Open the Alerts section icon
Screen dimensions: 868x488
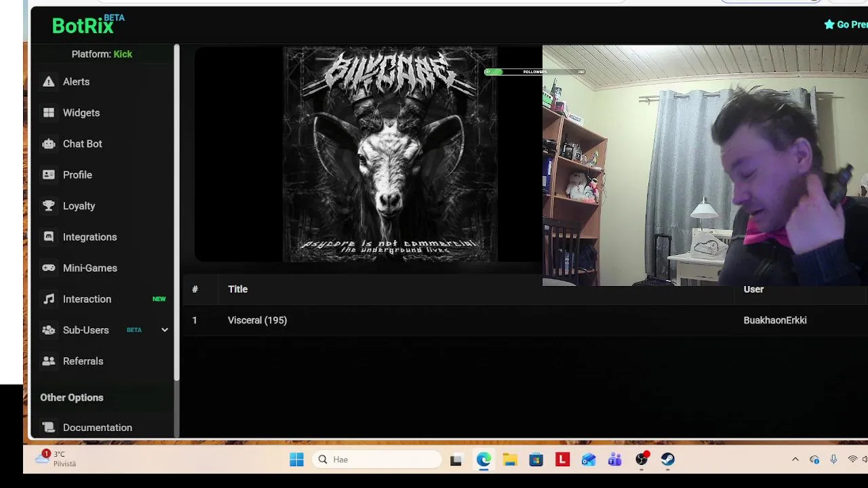pyautogui.click(x=48, y=81)
